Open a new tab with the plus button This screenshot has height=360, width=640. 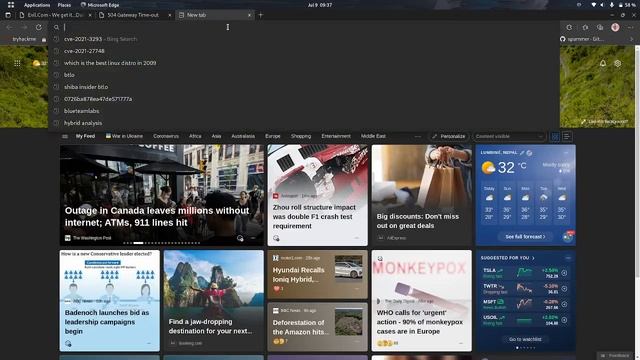coord(261,15)
